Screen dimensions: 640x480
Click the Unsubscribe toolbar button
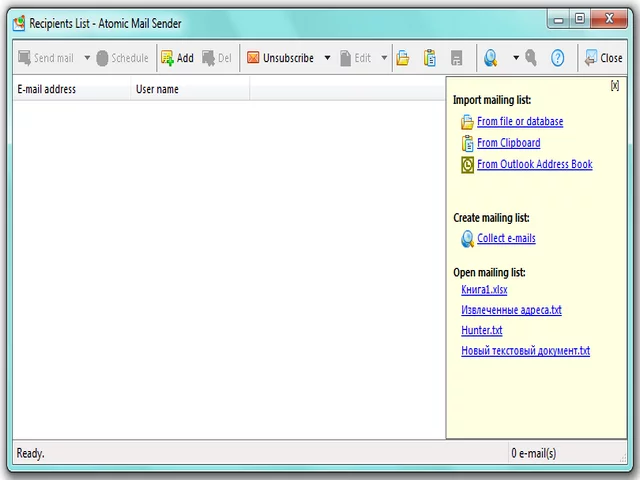pos(280,58)
